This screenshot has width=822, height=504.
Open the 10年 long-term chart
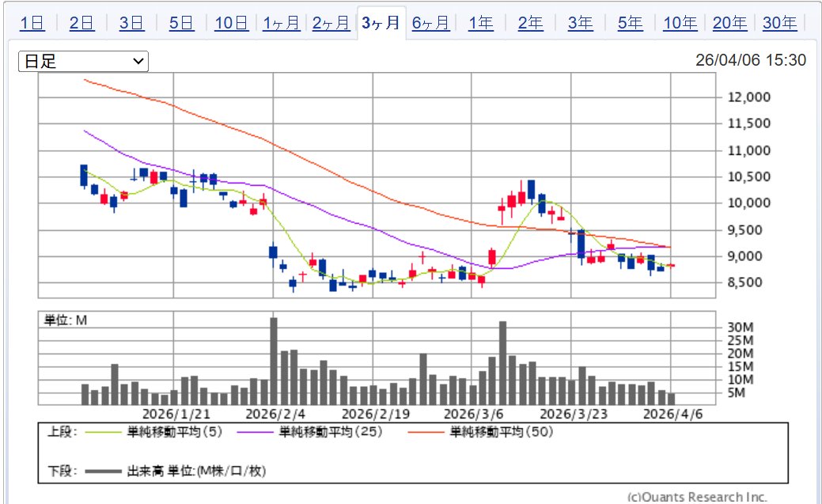point(680,23)
